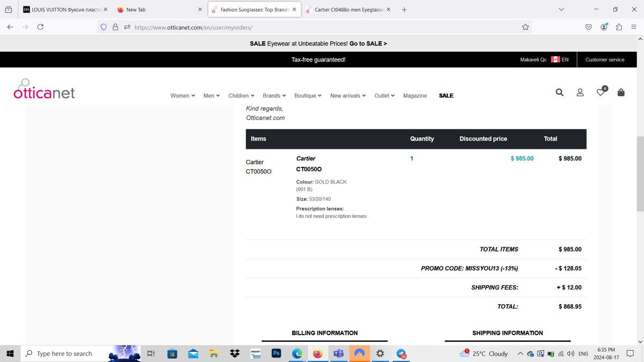This screenshot has height=362, width=644.
Task: Open the Firefox hamburger menu
Action: point(634,27)
